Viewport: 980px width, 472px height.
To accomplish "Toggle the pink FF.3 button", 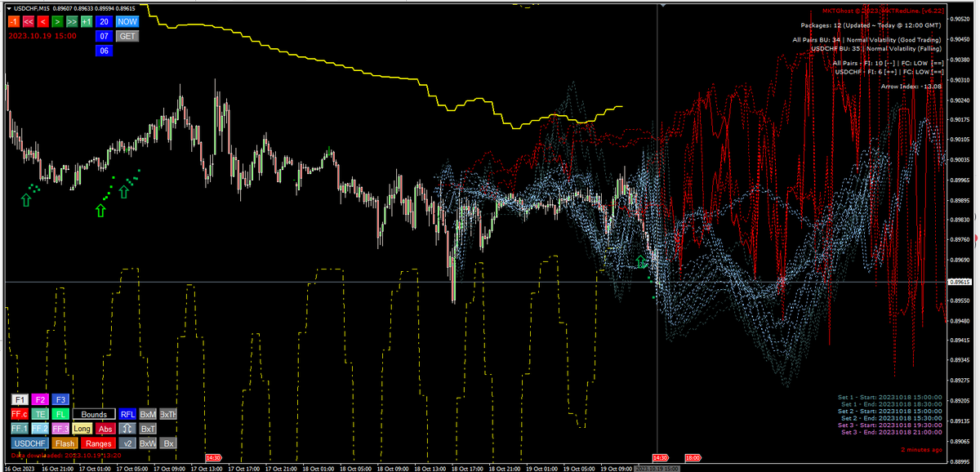I will [60, 429].
